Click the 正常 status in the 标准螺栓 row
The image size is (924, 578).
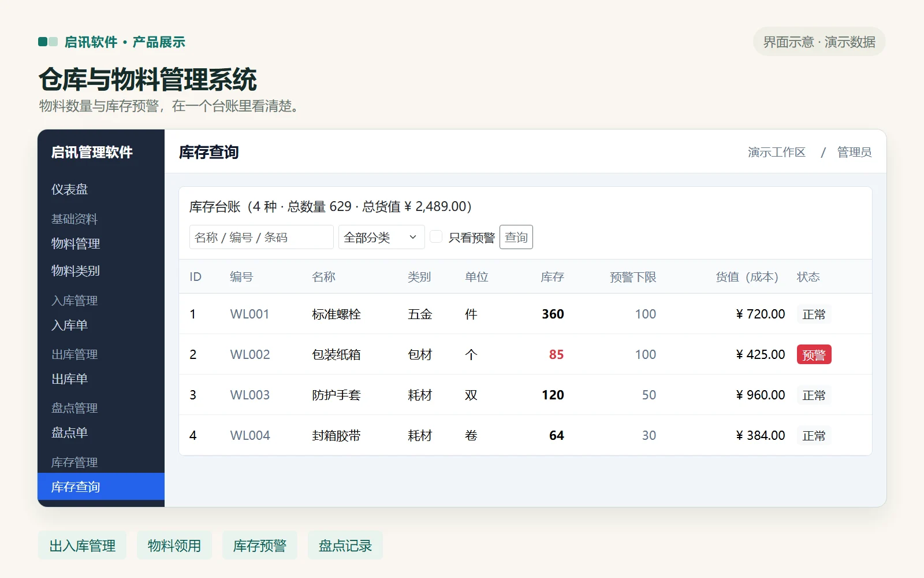[814, 314]
